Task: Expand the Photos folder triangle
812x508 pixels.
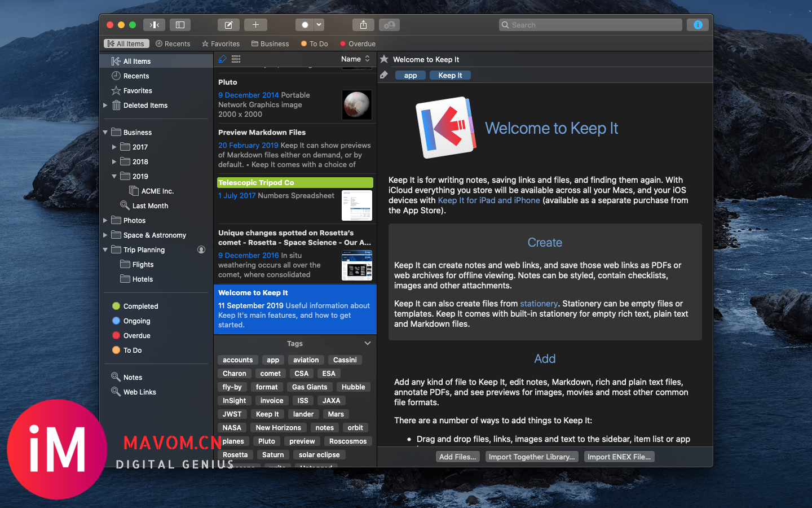Action: click(x=105, y=220)
